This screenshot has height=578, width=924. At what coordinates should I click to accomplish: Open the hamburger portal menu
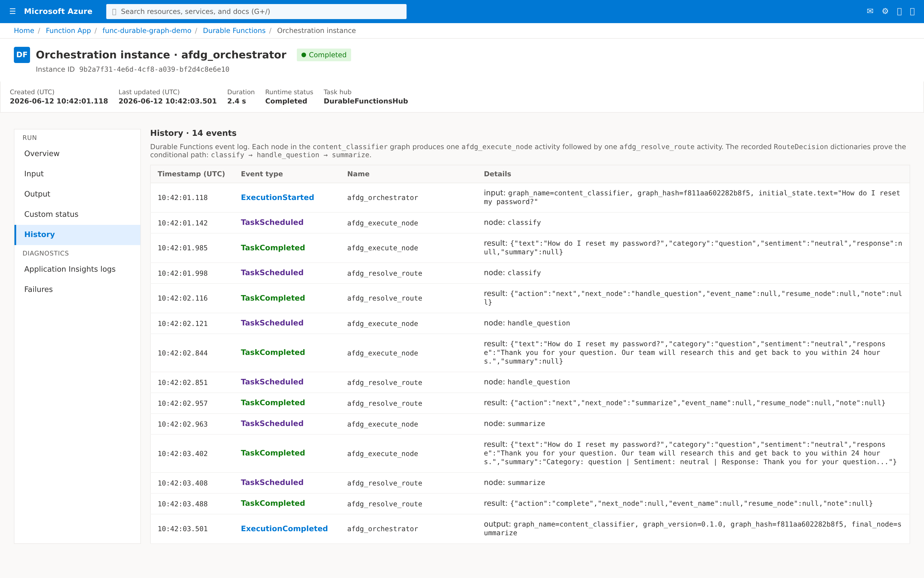point(13,12)
